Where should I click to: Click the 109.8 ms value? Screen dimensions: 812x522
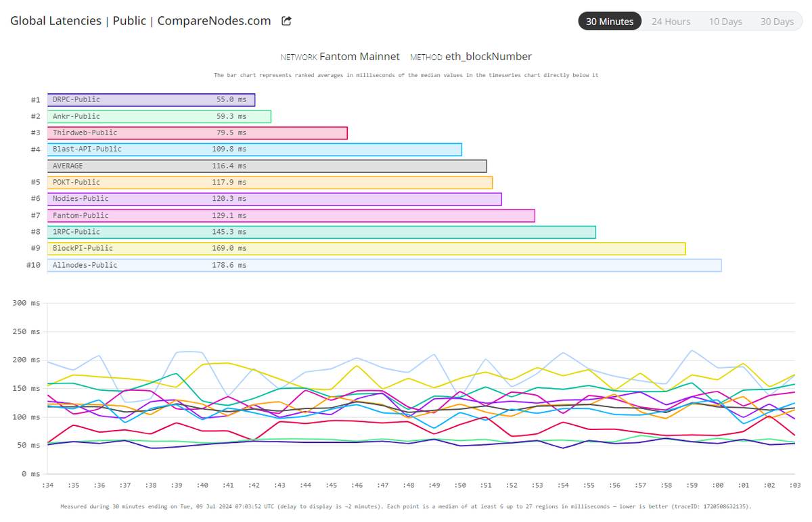pyautogui.click(x=229, y=149)
